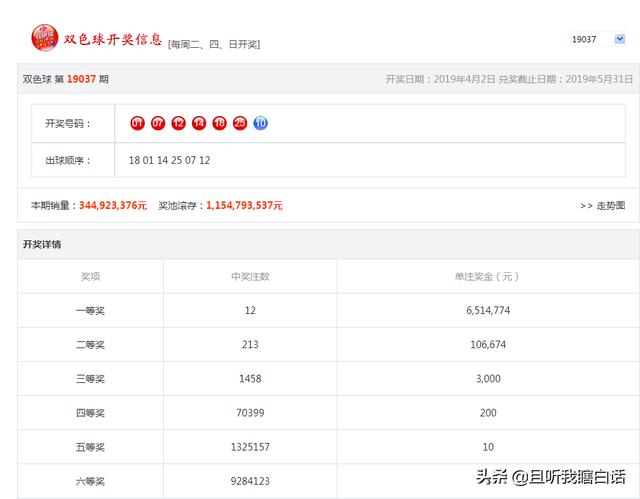Click the 单注奖金 column header
640x499 pixels.
pos(487,277)
